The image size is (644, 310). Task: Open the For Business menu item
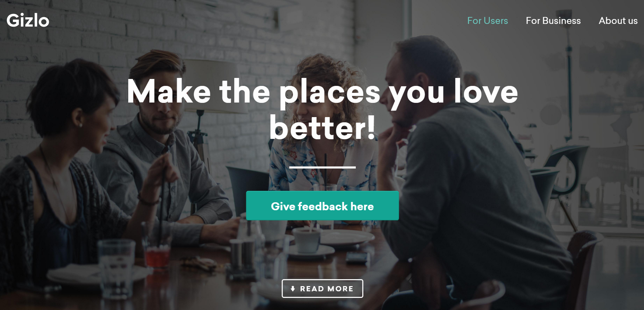[x=553, y=21]
